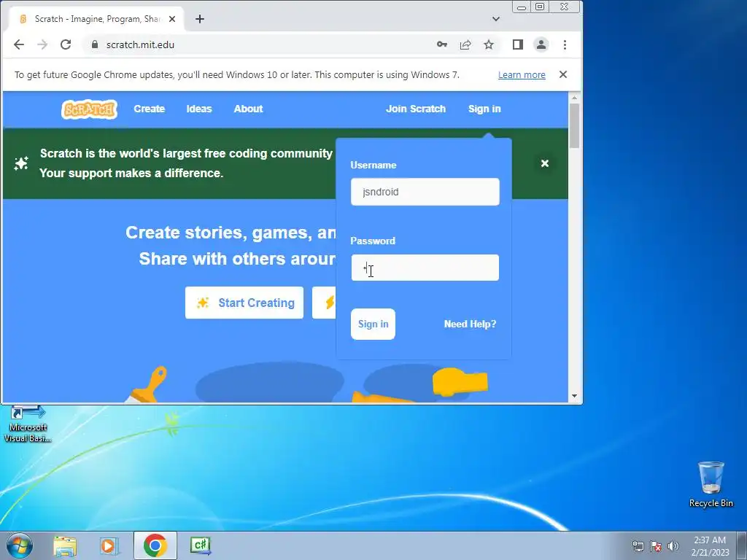Open Chrome three-dot menu
This screenshot has width=747, height=560.
pos(565,44)
